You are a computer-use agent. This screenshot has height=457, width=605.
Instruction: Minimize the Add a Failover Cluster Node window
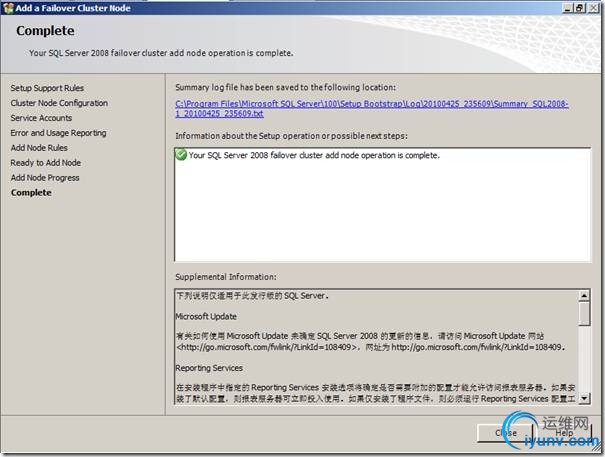point(567,8)
